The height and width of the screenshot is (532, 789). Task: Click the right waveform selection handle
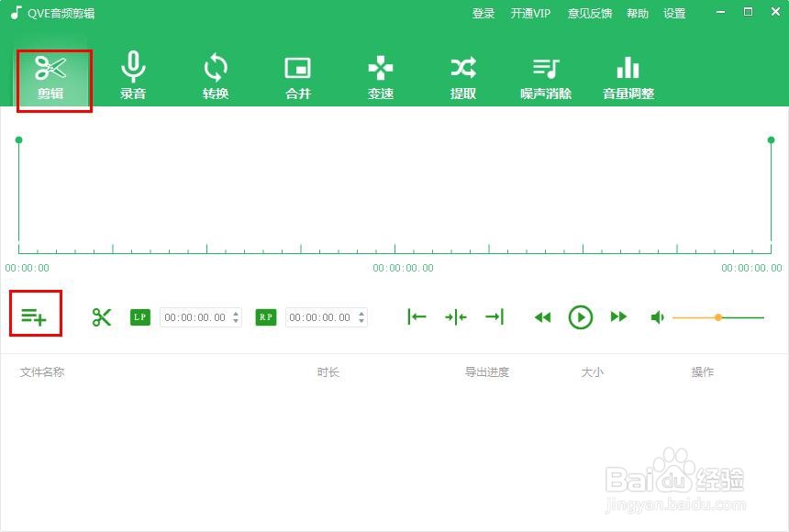pos(771,140)
